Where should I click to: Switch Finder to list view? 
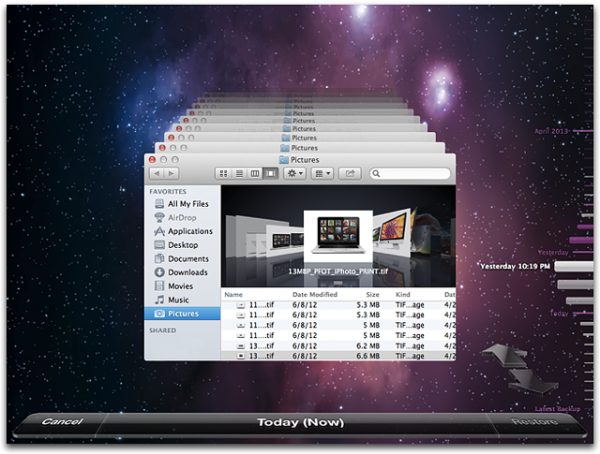click(x=239, y=174)
